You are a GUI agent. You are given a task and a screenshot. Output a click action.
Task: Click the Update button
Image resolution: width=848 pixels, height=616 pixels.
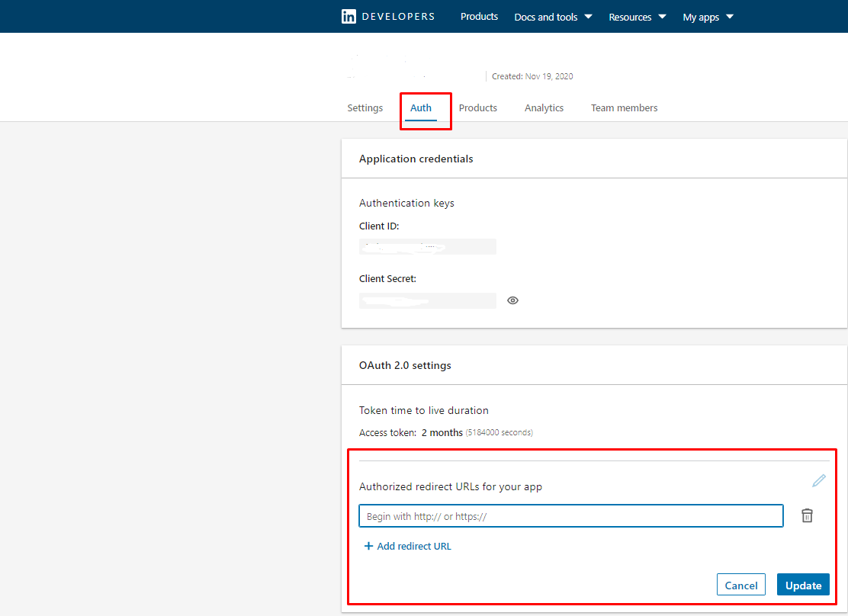point(803,585)
